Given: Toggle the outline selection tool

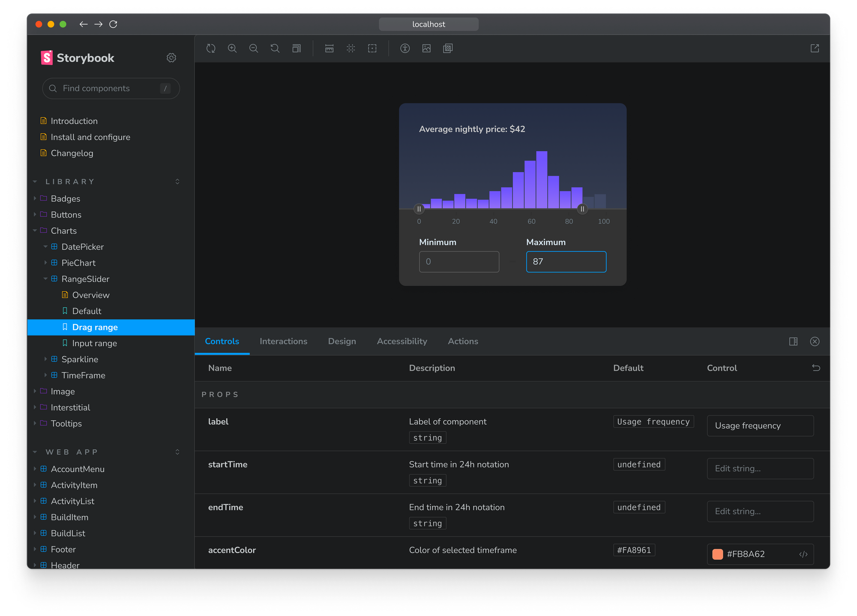Looking at the screenshot, I should [x=372, y=48].
